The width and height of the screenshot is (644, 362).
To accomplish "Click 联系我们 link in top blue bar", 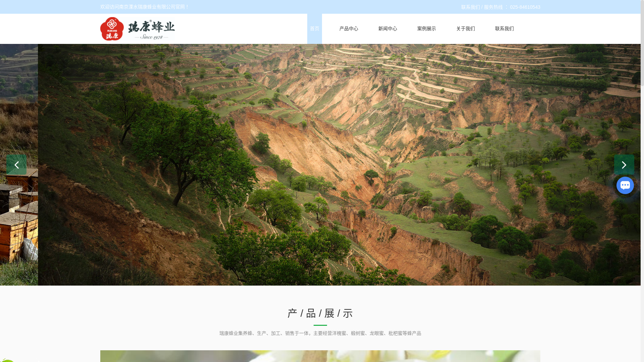I will tap(471, 7).
